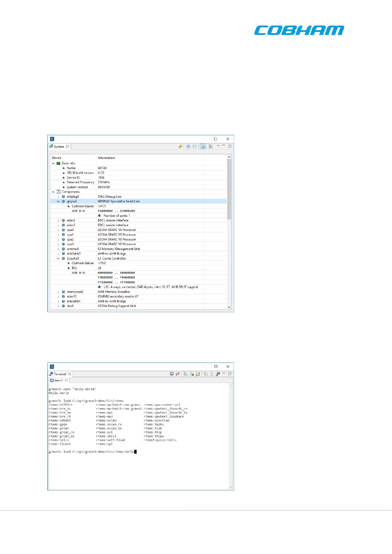This screenshot has height=554, width=392.
Task: Click the Information column header
Action: [x=106, y=158]
